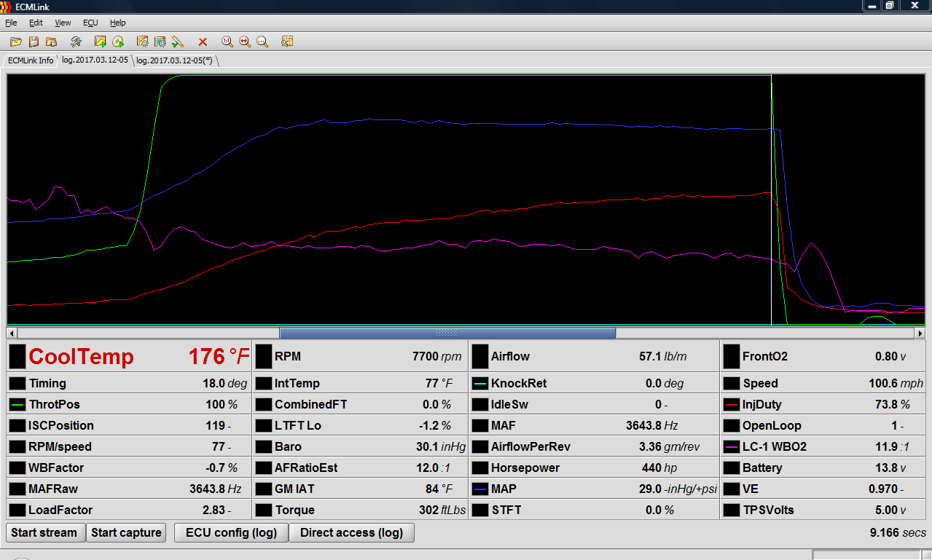The width and height of the screenshot is (932, 560).
Task: Click the graph scrollbar right arrow
Action: (920, 333)
